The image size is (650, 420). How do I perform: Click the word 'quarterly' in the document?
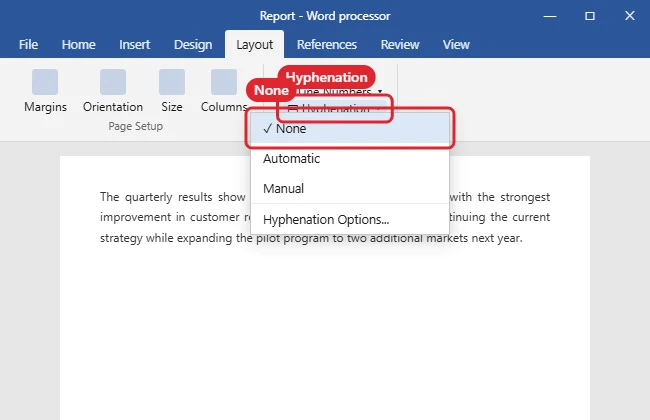[148, 197]
